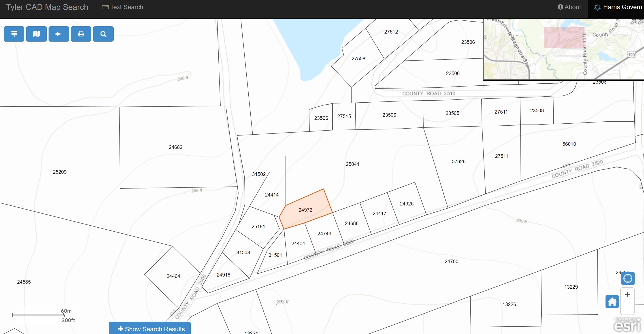The width and height of the screenshot is (644, 334).
Task: Click the Tyler CAD Map Search title
Action: click(x=47, y=7)
